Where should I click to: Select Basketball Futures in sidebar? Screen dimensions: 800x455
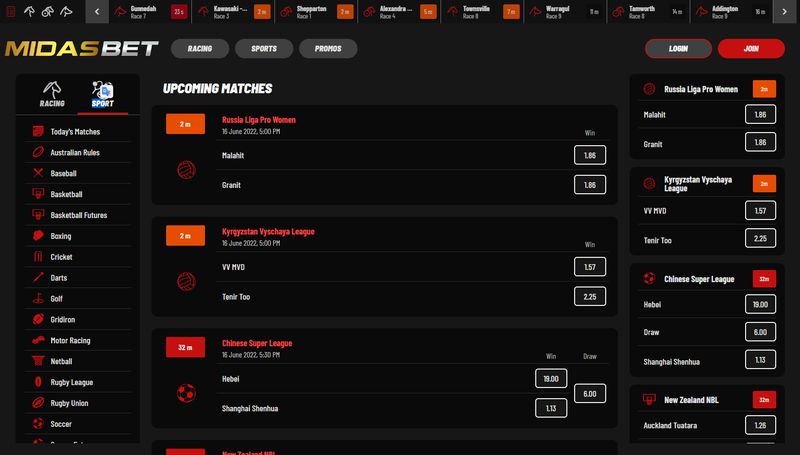click(x=78, y=215)
